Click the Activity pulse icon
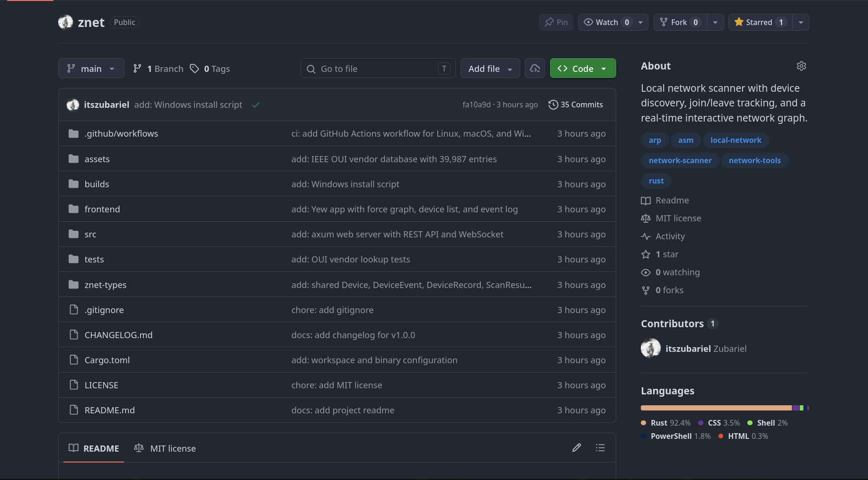 point(646,236)
